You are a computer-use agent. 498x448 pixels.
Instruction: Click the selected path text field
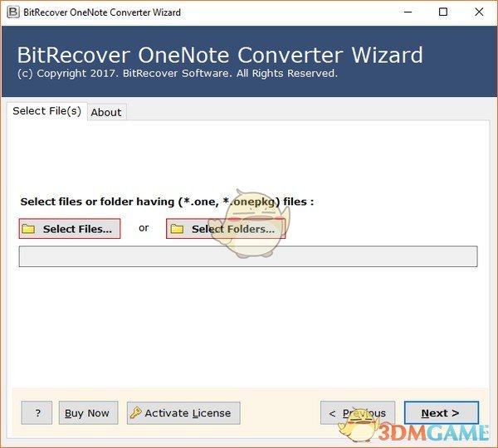pos(248,256)
